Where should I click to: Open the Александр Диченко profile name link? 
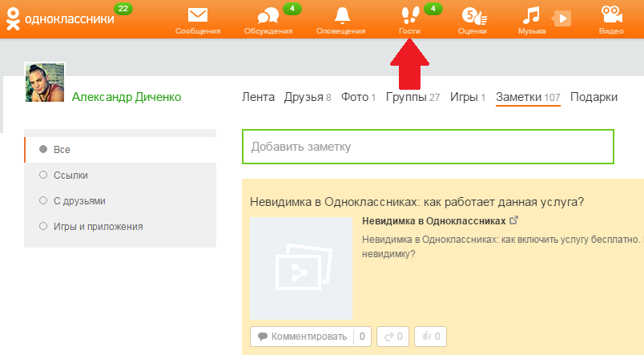(x=127, y=97)
